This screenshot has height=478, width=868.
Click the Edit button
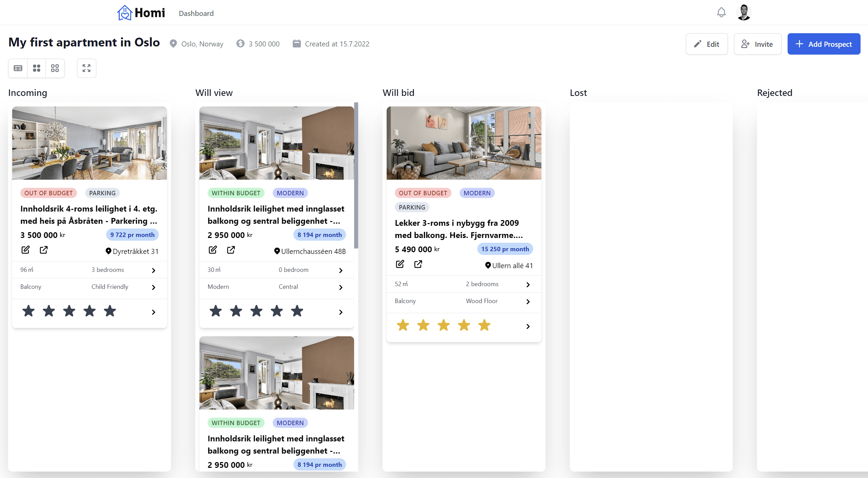click(x=707, y=44)
